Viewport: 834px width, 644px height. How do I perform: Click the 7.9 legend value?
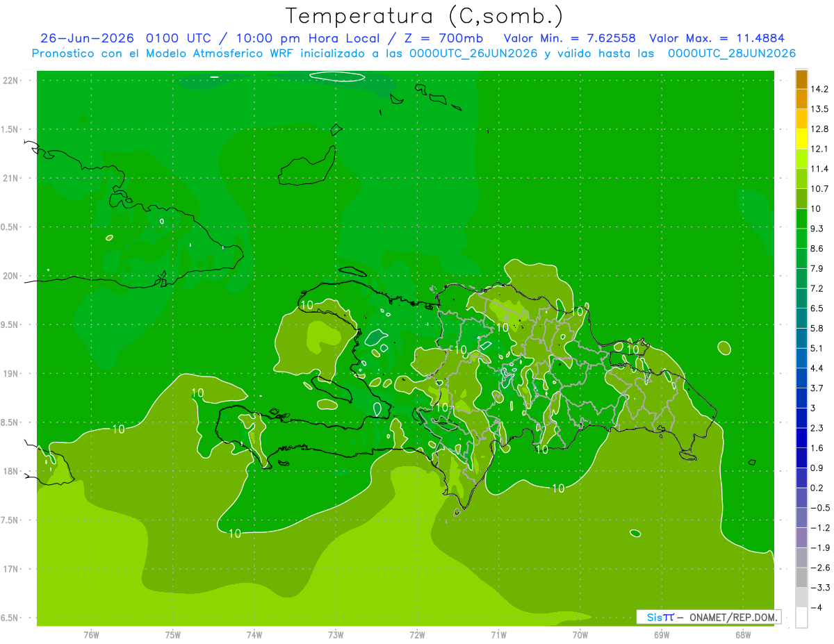817,268
